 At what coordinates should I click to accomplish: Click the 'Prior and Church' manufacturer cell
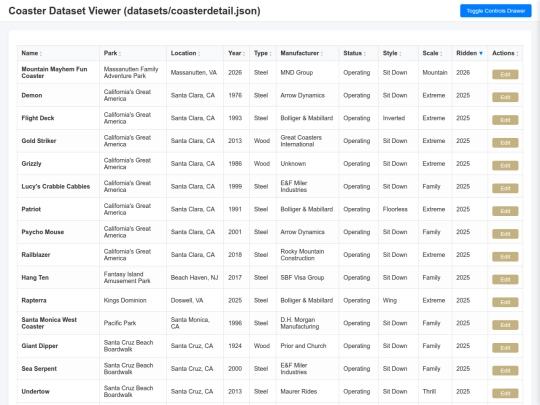(308, 346)
